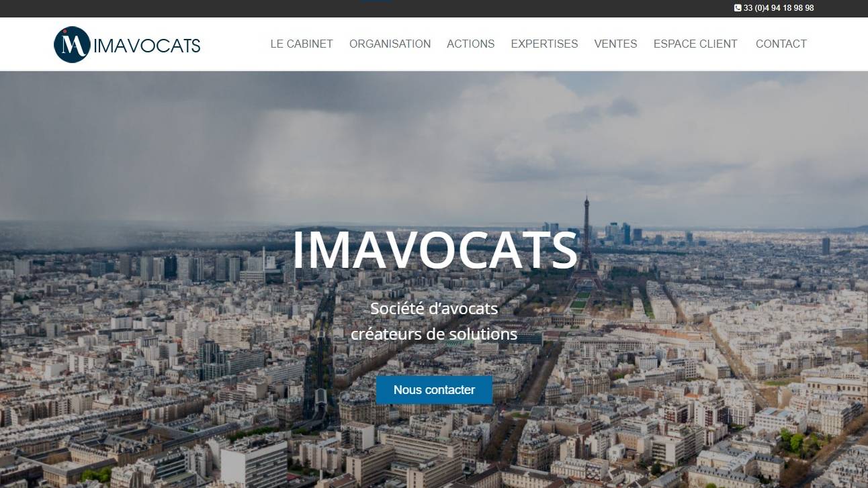This screenshot has height=488, width=868.
Task: Click the round IM logo emblem
Action: click(72, 44)
